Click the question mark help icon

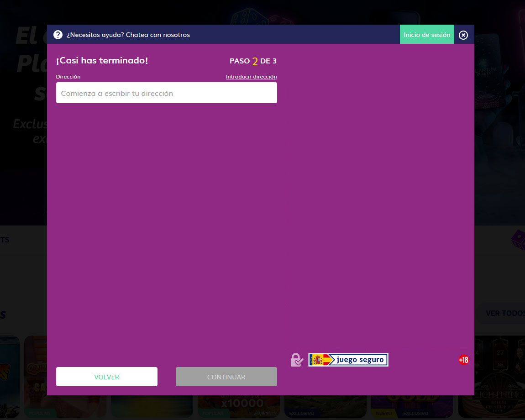[x=58, y=35]
